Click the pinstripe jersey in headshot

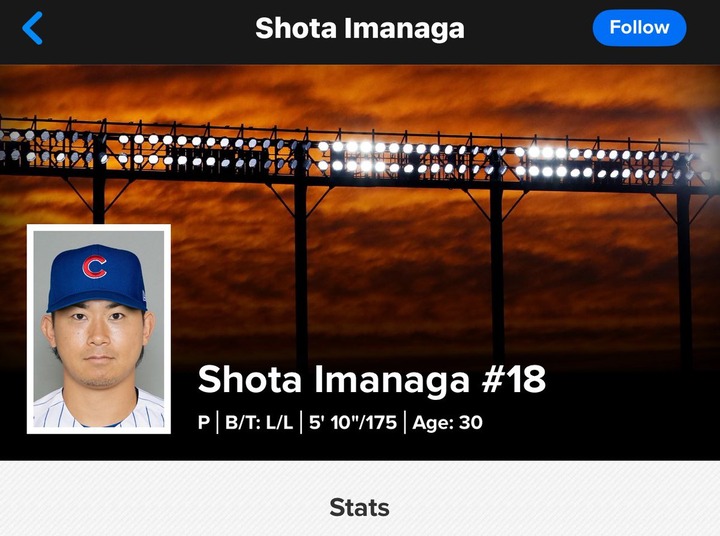tap(99, 409)
